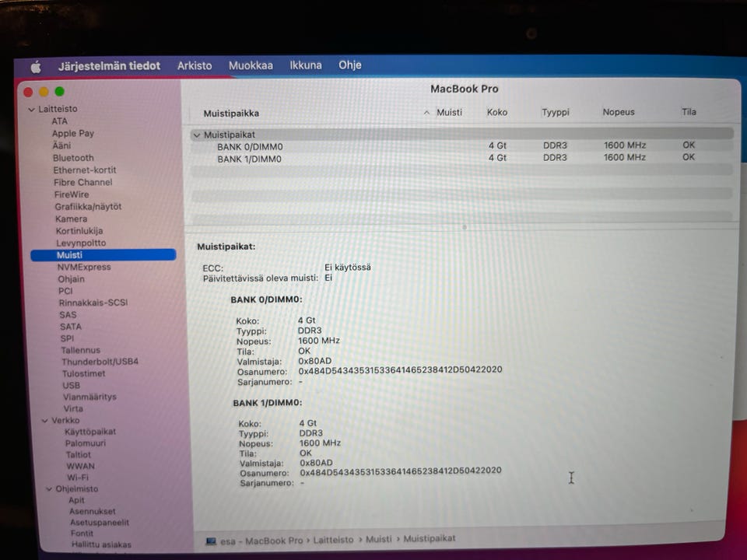This screenshot has width=747, height=560.
Task: Sort by Tila column header
Action: point(689,112)
